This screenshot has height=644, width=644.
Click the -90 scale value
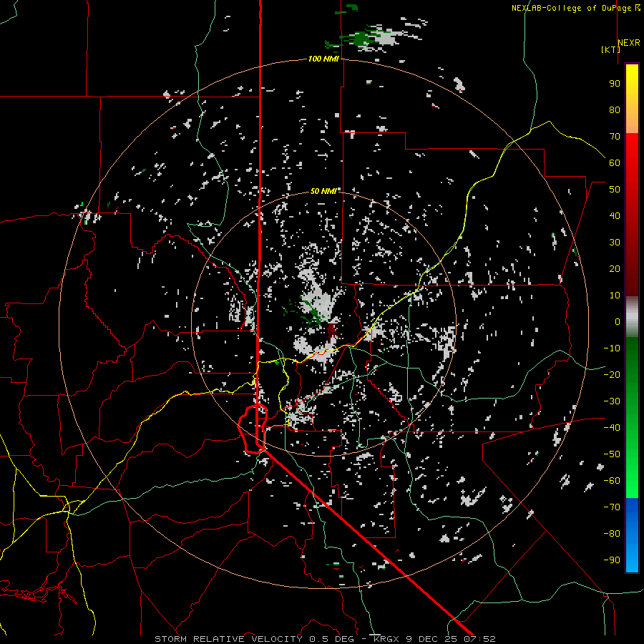tap(612, 560)
